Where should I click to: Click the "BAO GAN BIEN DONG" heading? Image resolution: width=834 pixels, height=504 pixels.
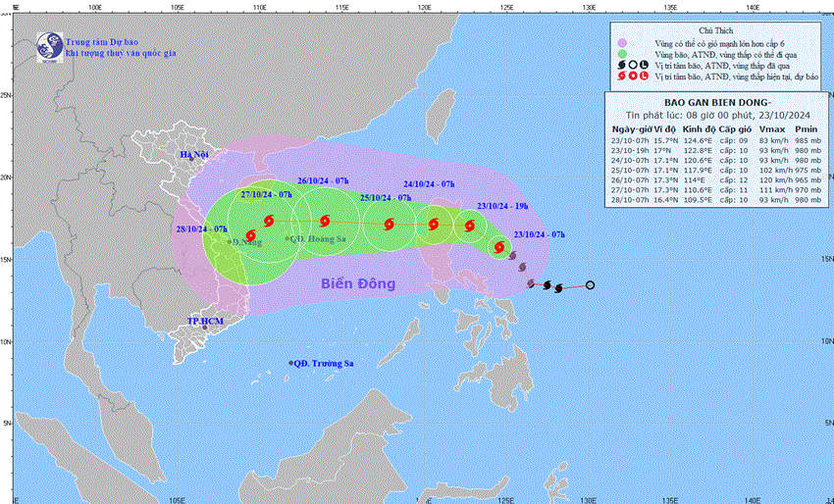[x=716, y=103]
